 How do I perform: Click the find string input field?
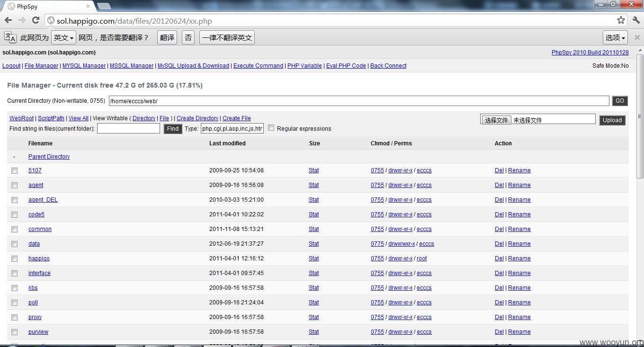click(128, 128)
